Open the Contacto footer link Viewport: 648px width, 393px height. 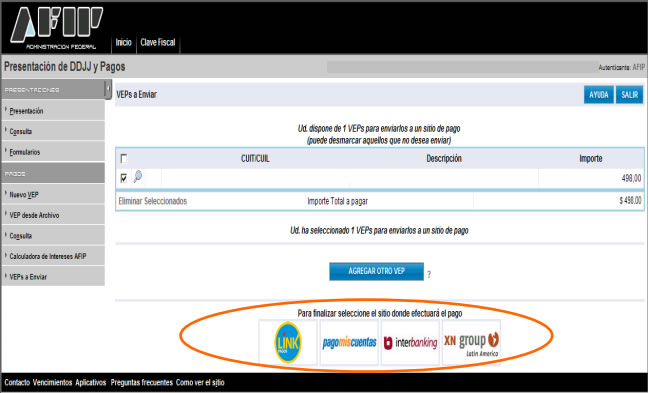[17, 383]
